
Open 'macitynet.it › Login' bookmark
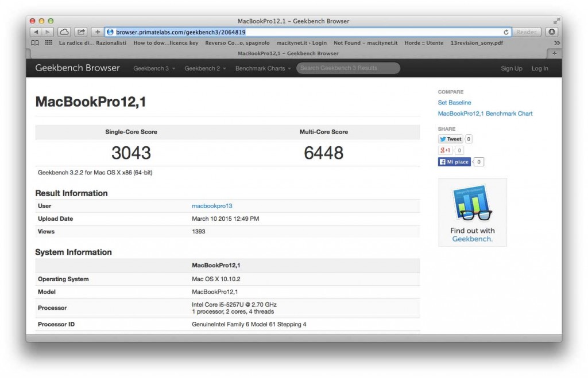coord(301,42)
